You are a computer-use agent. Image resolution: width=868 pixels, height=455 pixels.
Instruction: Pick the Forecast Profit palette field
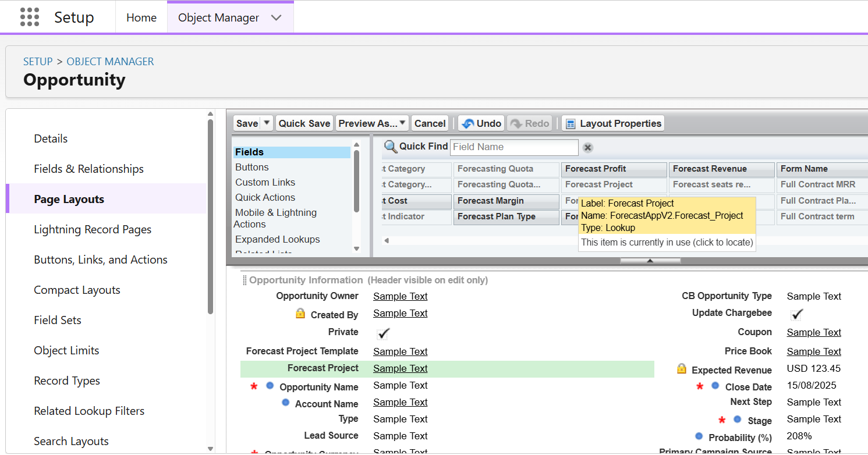point(614,169)
